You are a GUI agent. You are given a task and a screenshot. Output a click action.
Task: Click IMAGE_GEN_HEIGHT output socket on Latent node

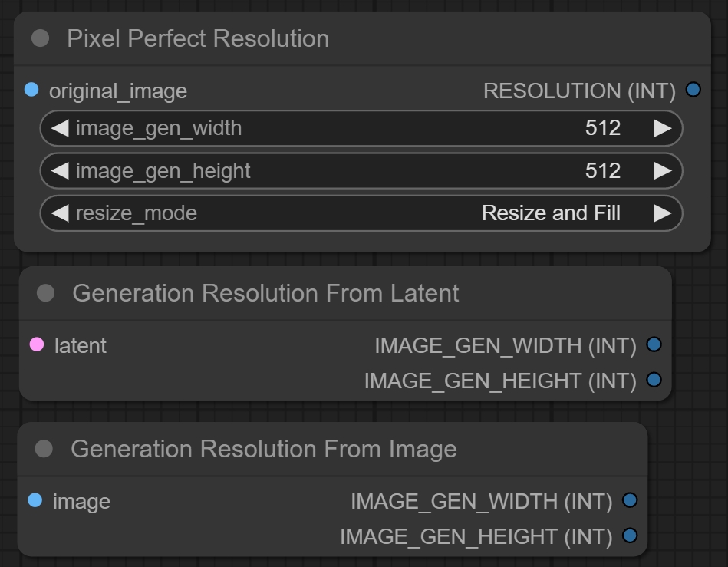point(654,379)
